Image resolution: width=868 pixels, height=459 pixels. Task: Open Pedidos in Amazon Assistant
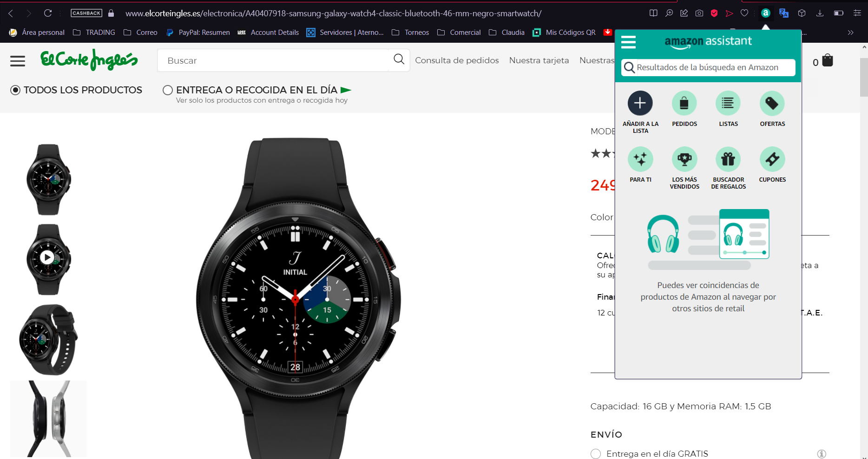tap(684, 103)
